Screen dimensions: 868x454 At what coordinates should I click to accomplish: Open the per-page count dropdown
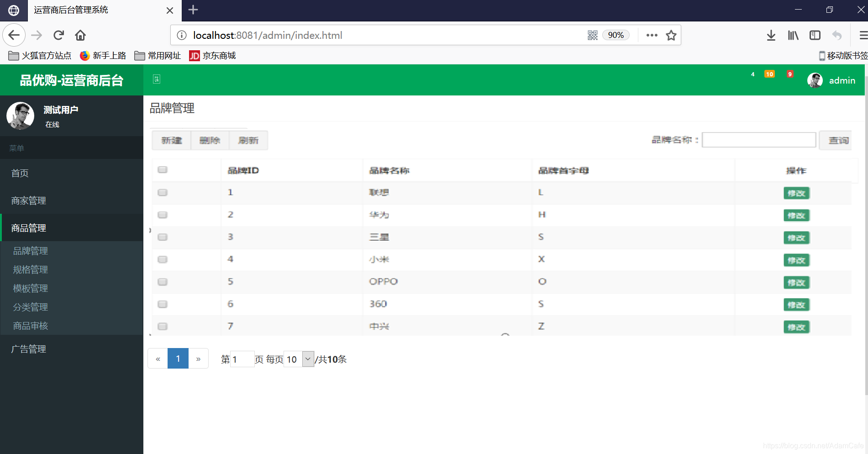click(x=299, y=359)
